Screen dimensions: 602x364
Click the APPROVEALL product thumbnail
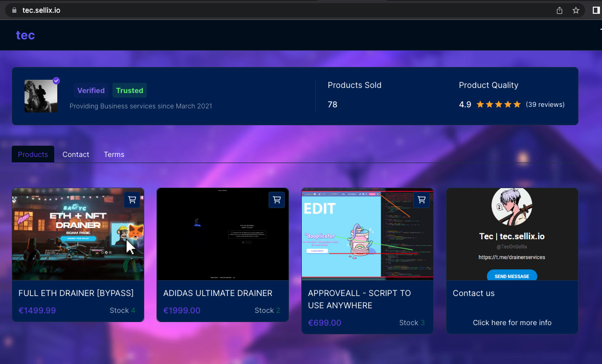click(367, 233)
